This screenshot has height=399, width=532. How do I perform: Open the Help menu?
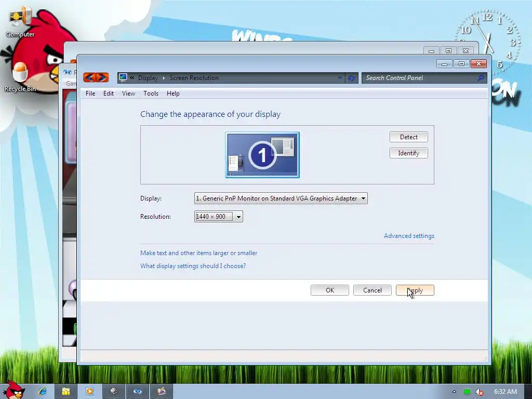[173, 94]
